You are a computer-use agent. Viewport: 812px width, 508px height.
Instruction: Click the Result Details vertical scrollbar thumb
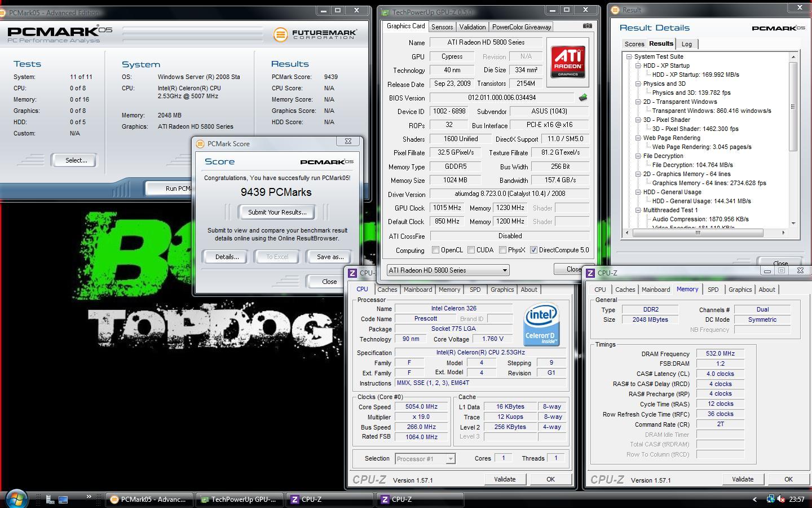pyautogui.click(x=793, y=106)
